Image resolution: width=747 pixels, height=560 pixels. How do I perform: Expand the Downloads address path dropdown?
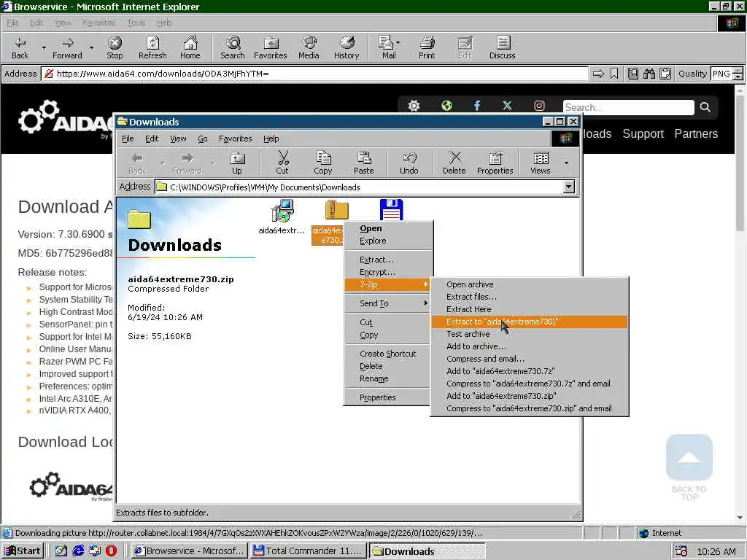point(569,187)
